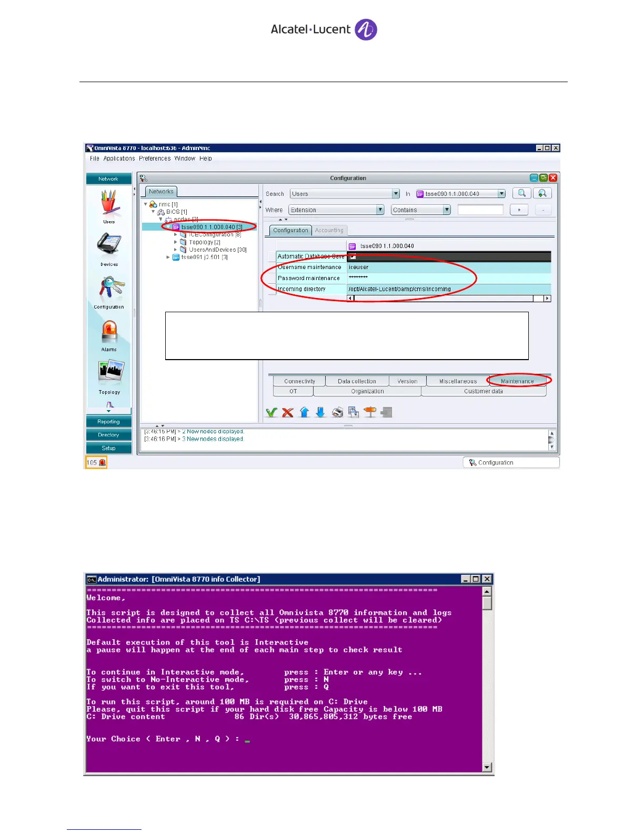Open the Devices application icon
This screenshot has width=644, height=834.
(109, 245)
